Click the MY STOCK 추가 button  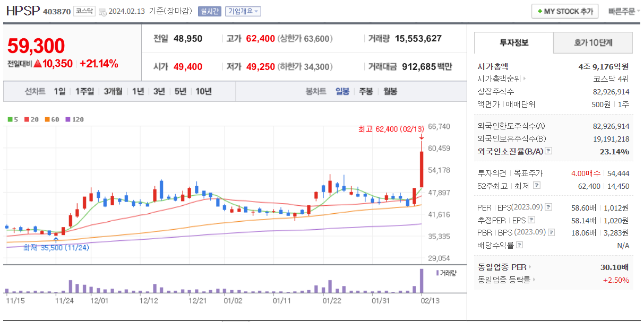pos(565,11)
